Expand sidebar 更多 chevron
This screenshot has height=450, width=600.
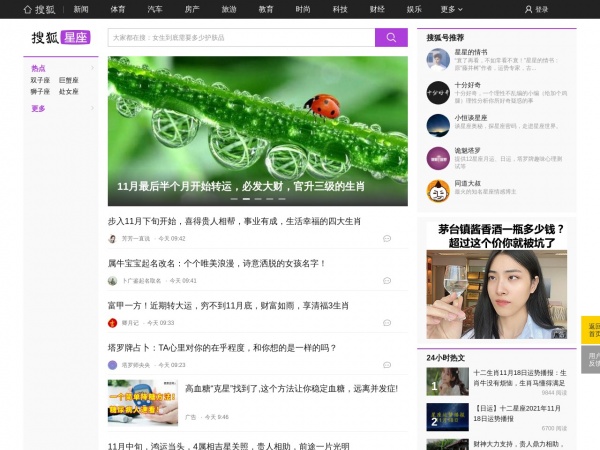(x=93, y=108)
